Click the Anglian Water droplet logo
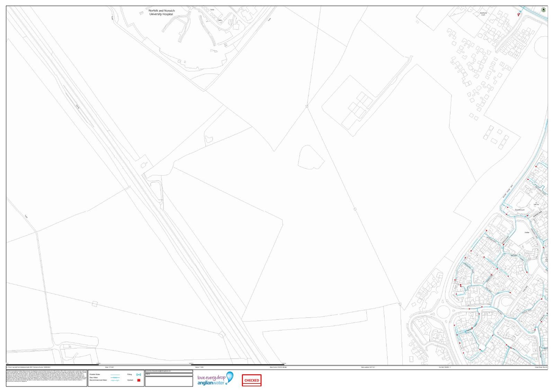The height and width of the screenshot is (392, 554). pyautogui.click(x=230, y=376)
